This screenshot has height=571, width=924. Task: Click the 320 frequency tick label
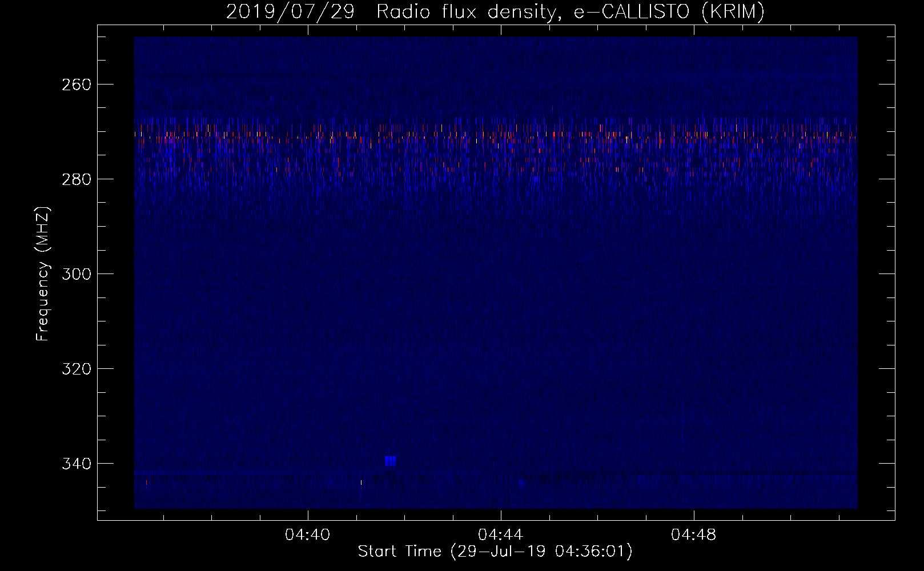(x=77, y=369)
